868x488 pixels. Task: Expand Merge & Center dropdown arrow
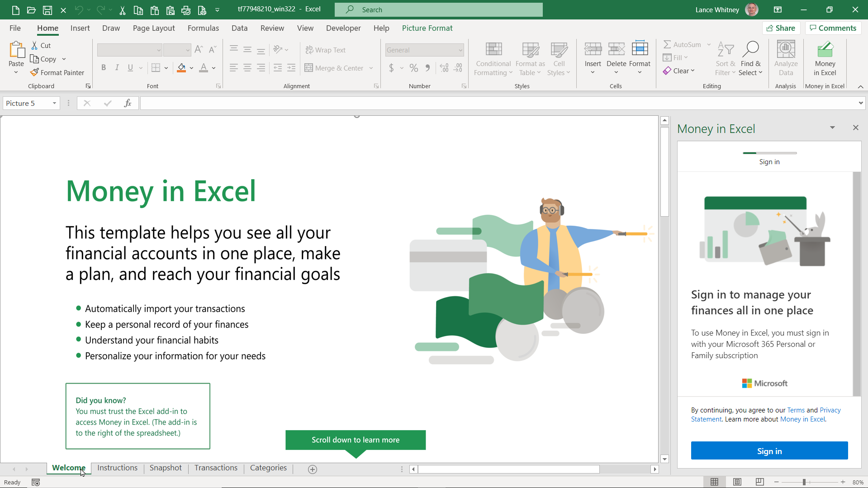click(371, 68)
